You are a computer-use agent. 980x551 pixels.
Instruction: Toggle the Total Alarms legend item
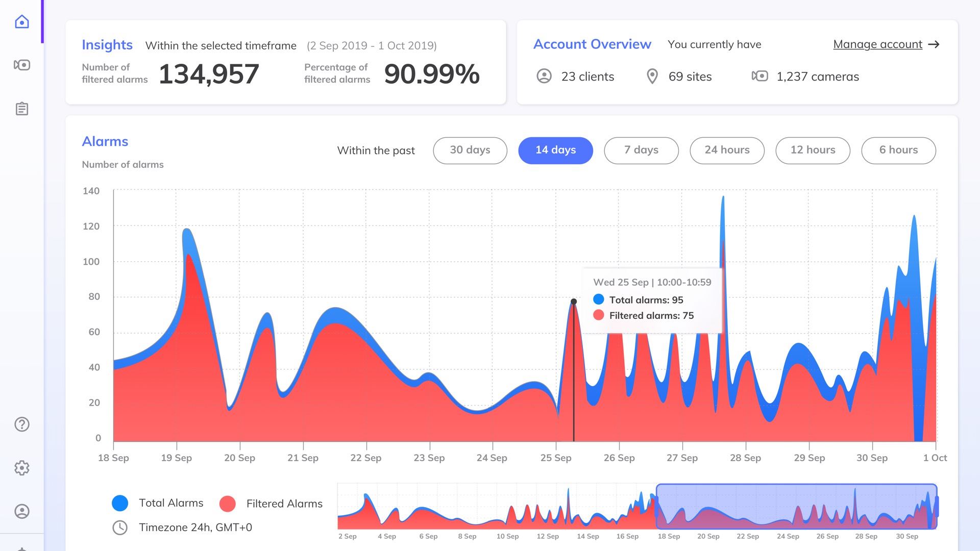[158, 503]
